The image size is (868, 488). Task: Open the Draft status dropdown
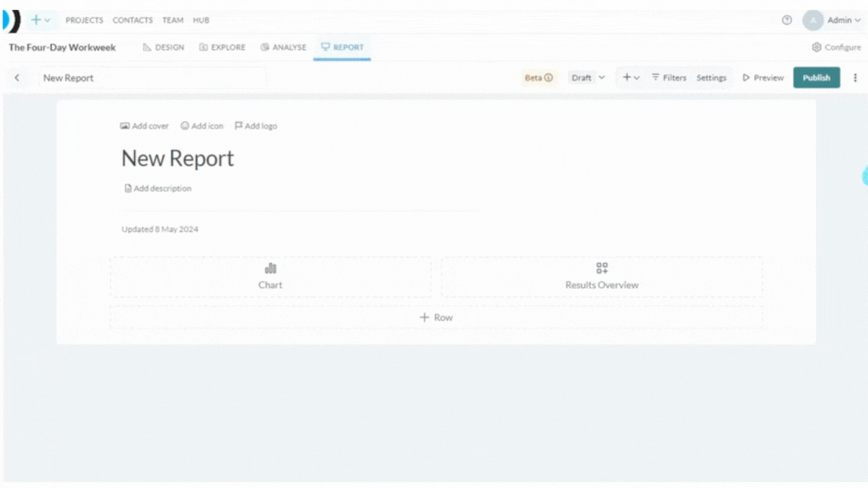(588, 78)
